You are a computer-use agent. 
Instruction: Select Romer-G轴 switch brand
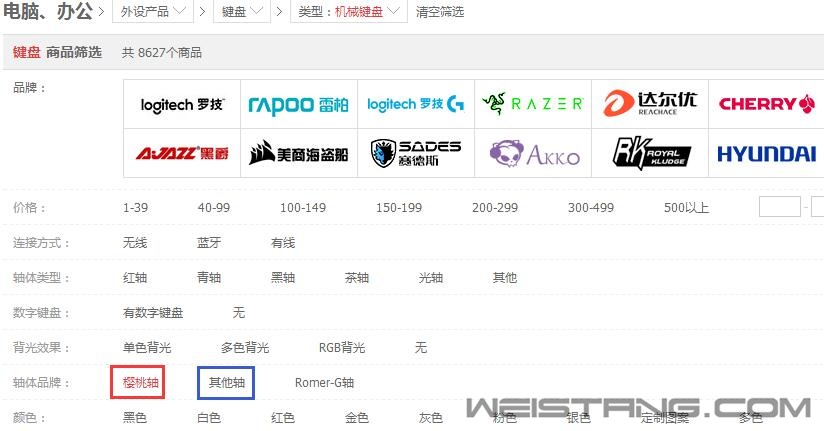pyautogui.click(x=324, y=383)
